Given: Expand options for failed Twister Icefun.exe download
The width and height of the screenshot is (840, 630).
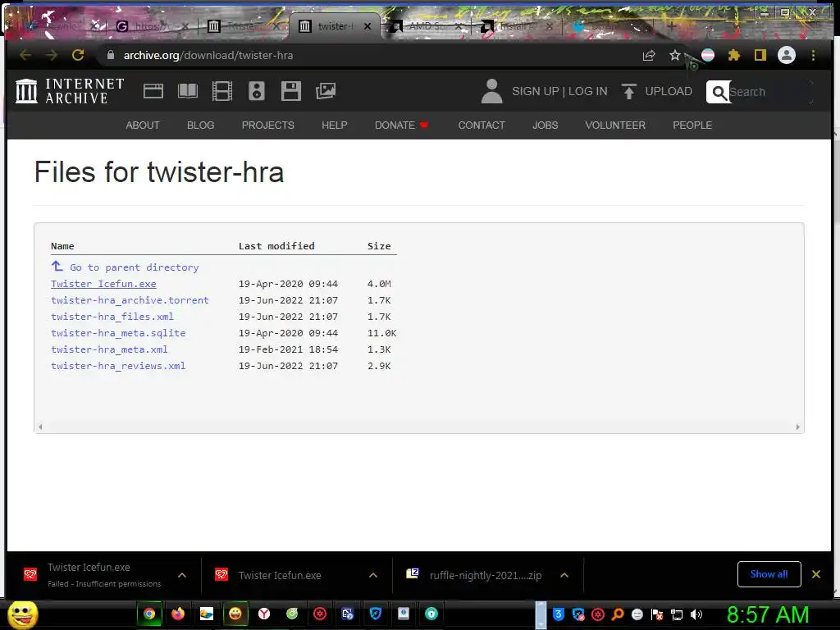Looking at the screenshot, I should 182,575.
